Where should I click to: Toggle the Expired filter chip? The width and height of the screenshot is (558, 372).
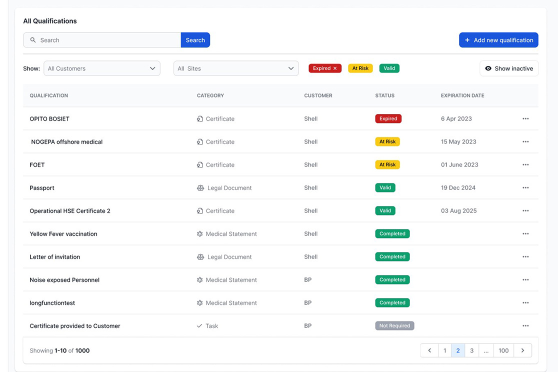point(325,68)
